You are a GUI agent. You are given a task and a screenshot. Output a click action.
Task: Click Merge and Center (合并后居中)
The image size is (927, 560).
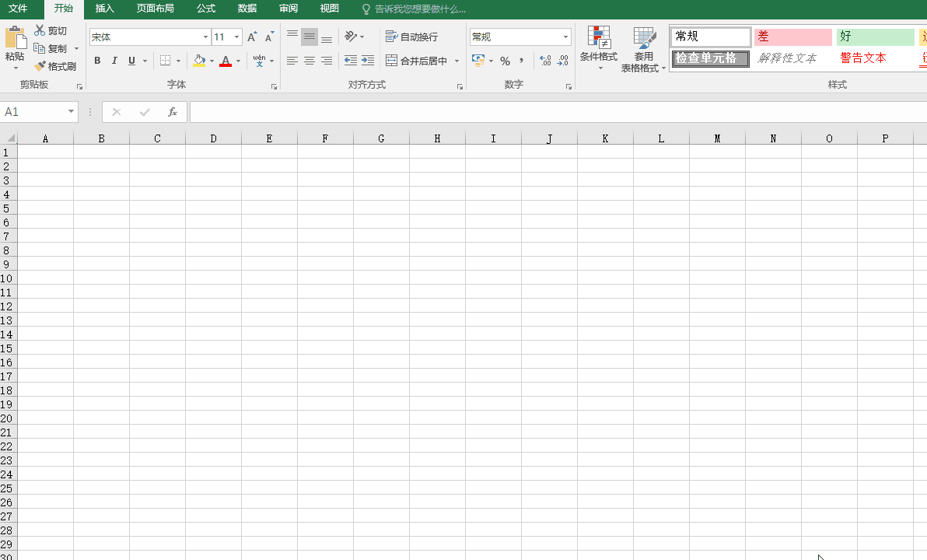coord(416,61)
